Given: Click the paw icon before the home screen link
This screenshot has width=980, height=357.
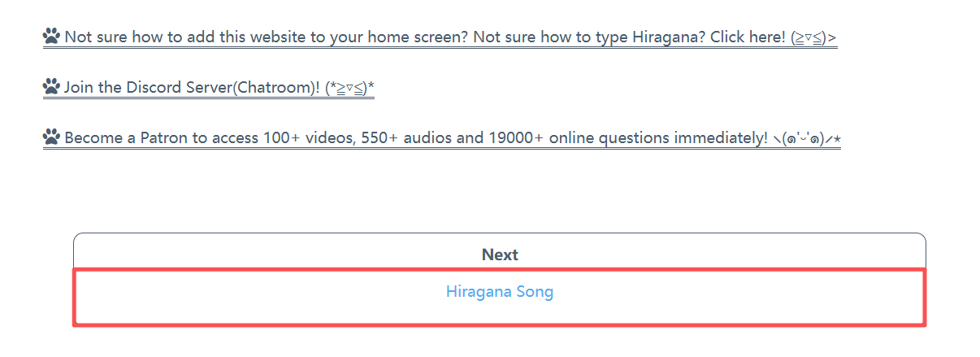Looking at the screenshot, I should coord(52,37).
